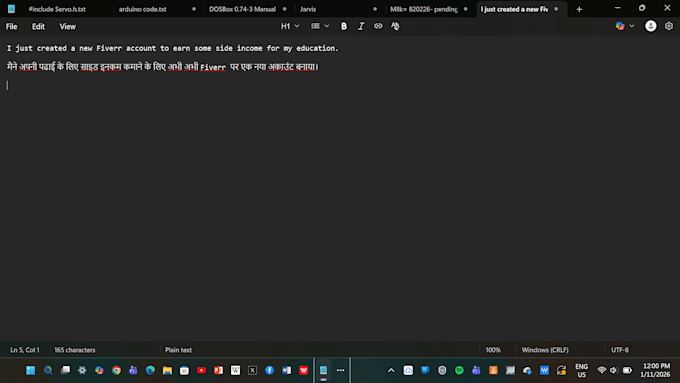Image resolution: width=680 pixels, height=383 pixels.
Task: Open Notepad settings gear
Action: pyautogui.click(x=669, y=26)
